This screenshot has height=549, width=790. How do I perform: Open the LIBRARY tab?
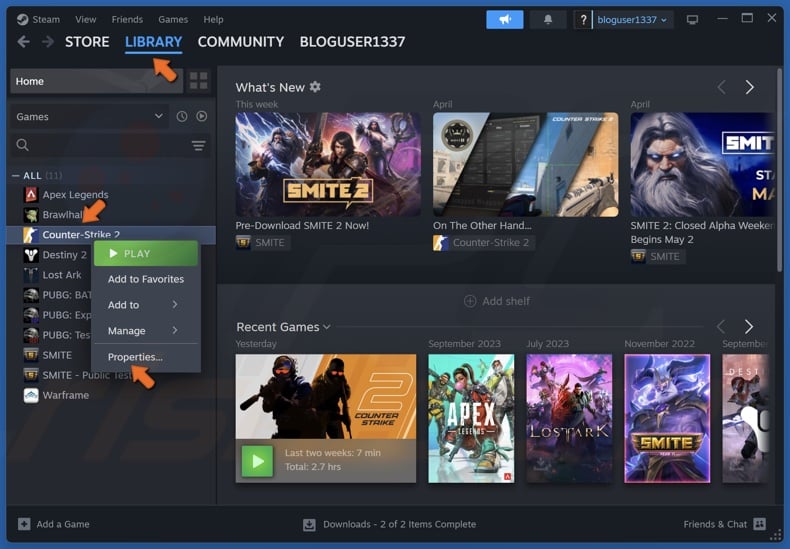pos(154,42)
